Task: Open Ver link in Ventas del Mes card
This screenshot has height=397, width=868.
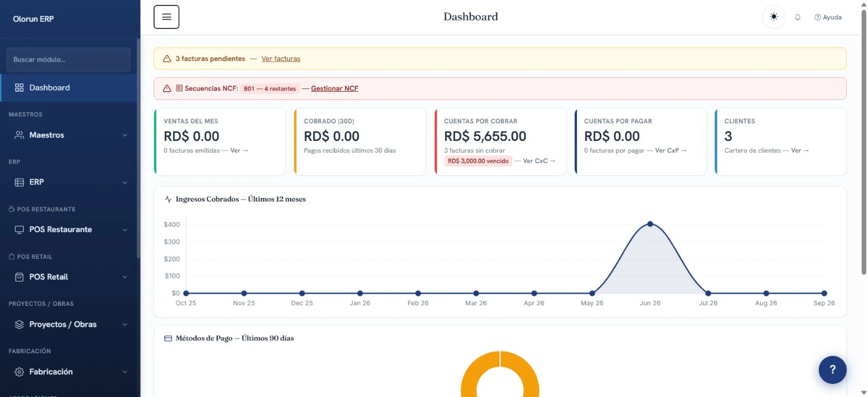Action: pos(239,151)
